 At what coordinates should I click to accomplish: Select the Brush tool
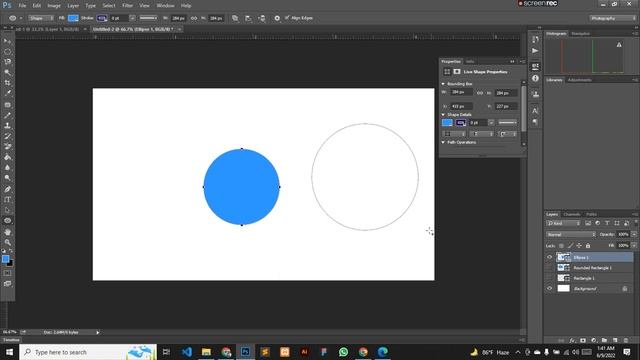[x=7, y=116]
